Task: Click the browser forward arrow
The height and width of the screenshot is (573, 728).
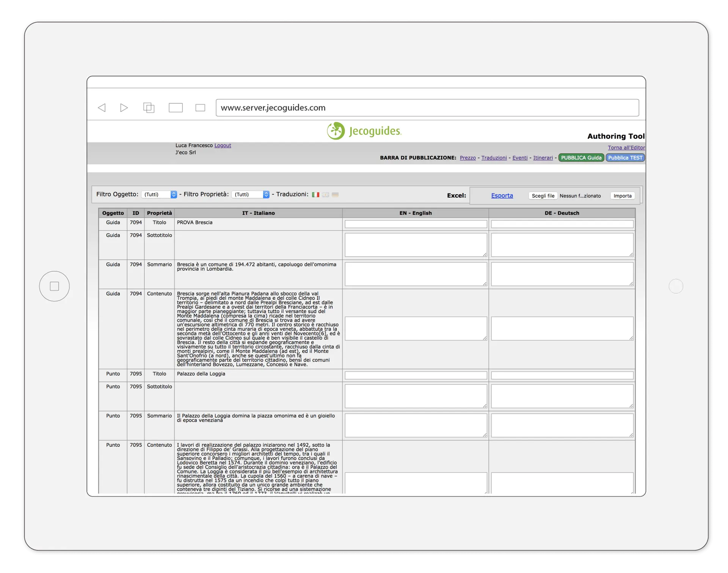Action: tap(124, 108)
